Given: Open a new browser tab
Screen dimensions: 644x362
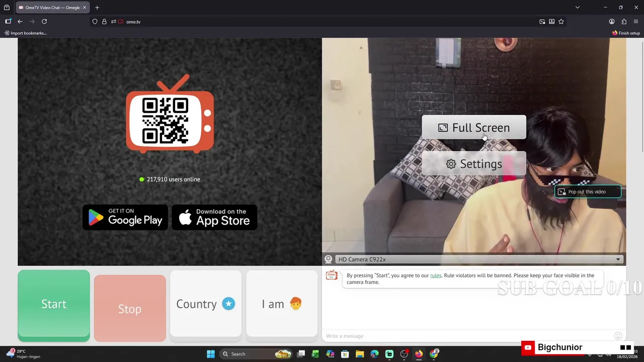Looking at the screenshot, I should (97, 8).
